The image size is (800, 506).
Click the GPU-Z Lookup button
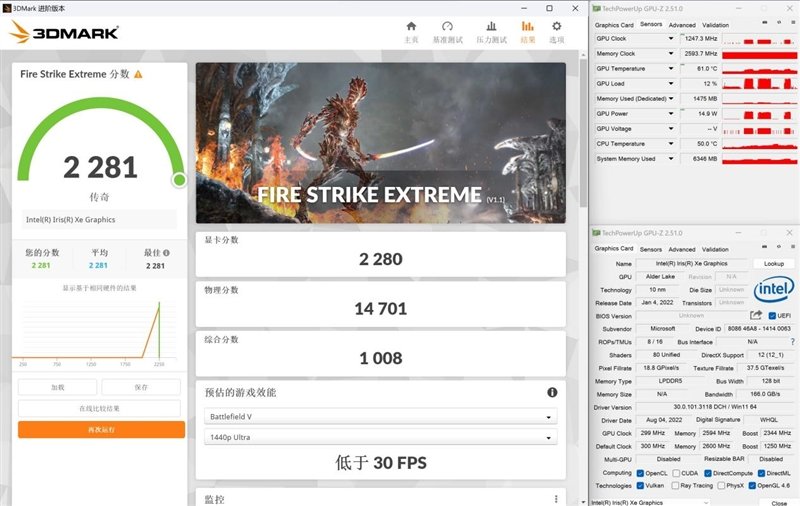pyautogui.click(x=773, y=264)
